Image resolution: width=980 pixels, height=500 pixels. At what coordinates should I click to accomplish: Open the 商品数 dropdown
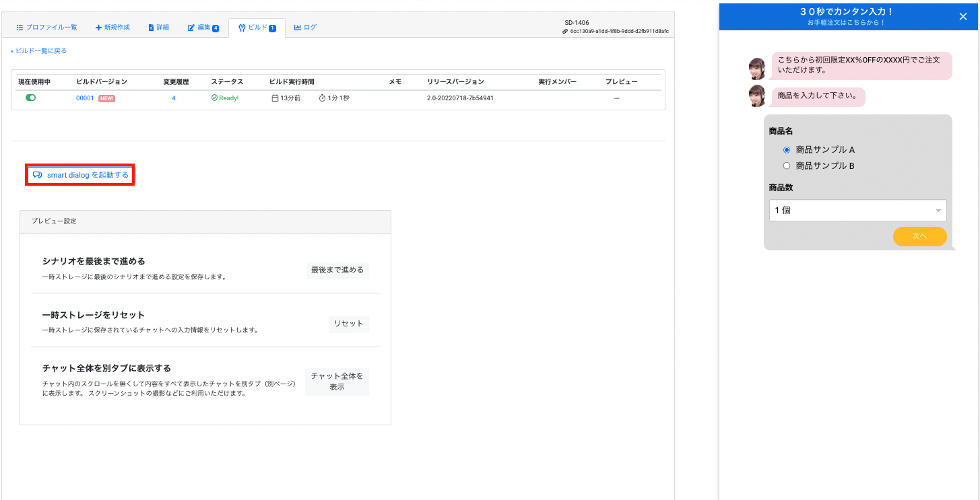[857, 211]
